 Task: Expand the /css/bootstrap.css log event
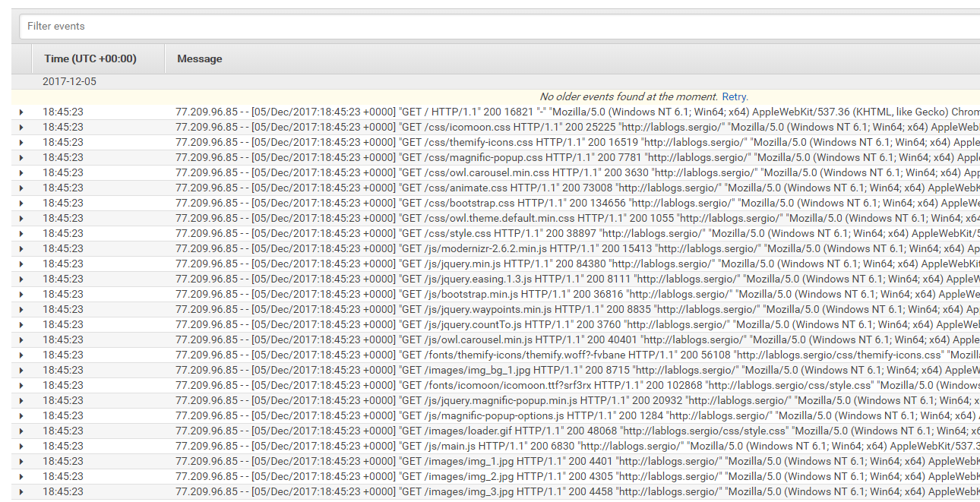(x=21, y=204)
